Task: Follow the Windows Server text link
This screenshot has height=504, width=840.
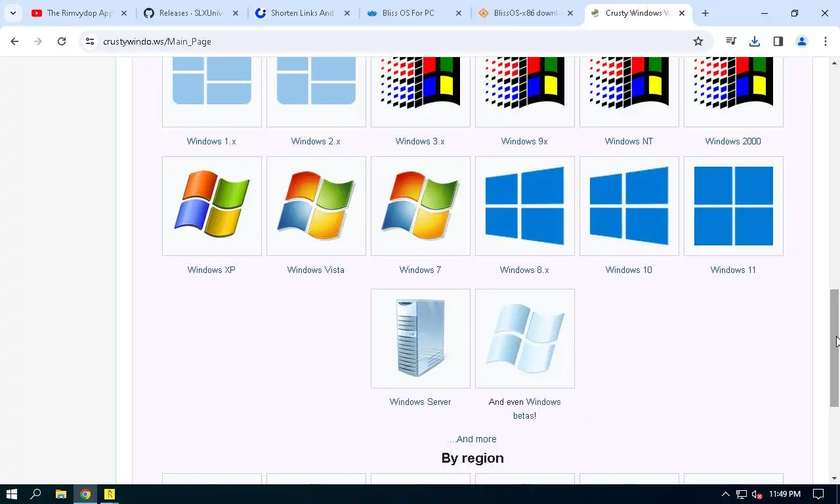Action: point(420,402)
